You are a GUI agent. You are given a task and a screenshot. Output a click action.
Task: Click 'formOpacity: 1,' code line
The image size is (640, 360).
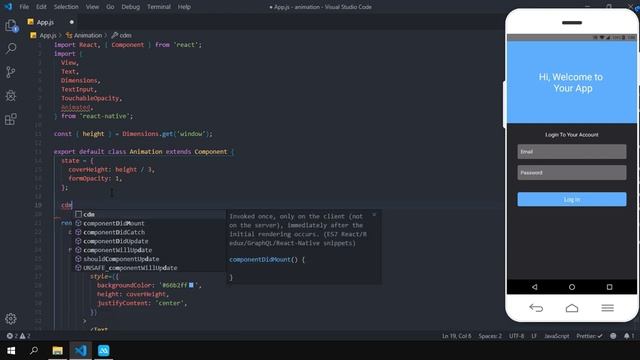[95, 178]
